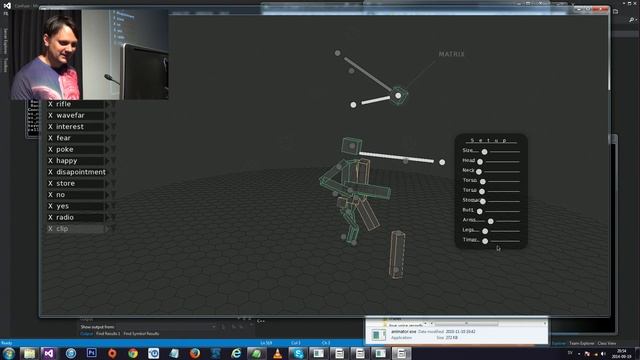
Task: Open Find Symbol Results tab
Action: (x=141, y=334)
